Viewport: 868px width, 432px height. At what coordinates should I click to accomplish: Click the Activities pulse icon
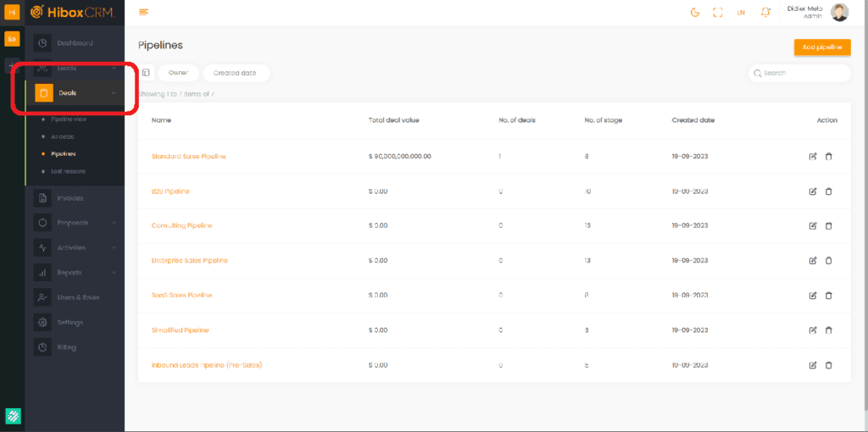pyautogui.click(x=42, y=248)
